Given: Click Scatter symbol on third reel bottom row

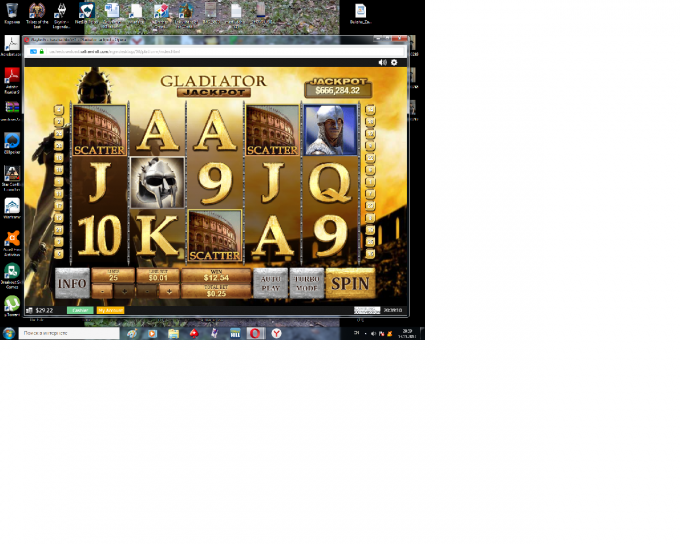Looking at the screenshot, I should [x=215, y=236].
